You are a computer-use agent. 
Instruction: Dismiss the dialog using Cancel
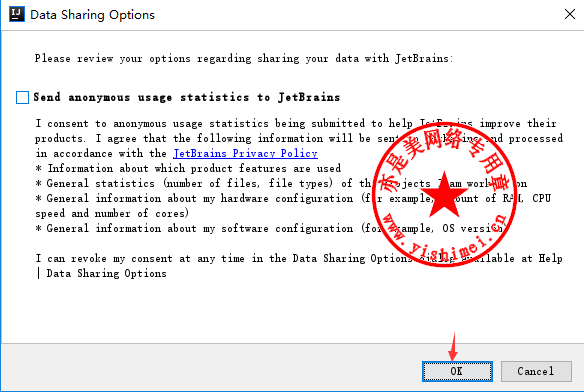(536, 371)
